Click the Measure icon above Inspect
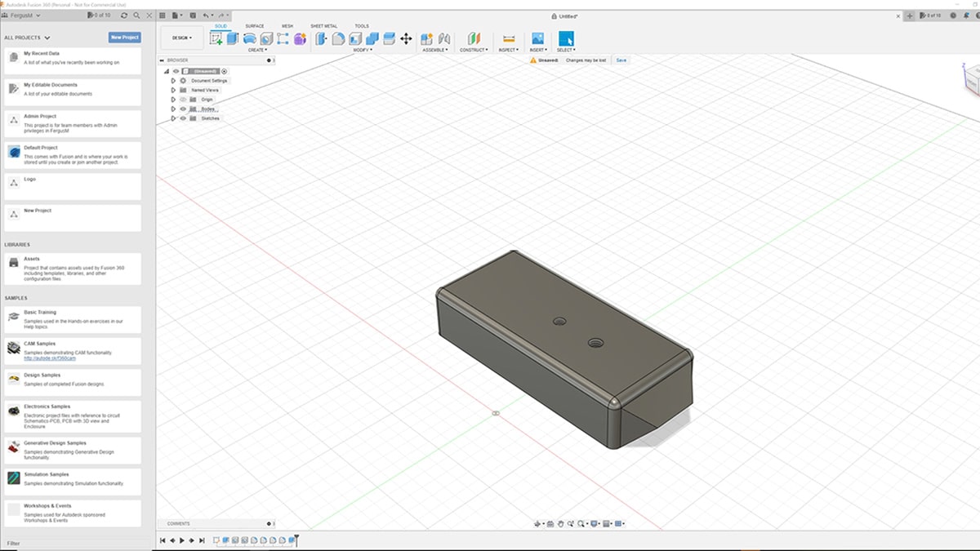This screenshot has height=551, width=980. [x=509, y=38]
